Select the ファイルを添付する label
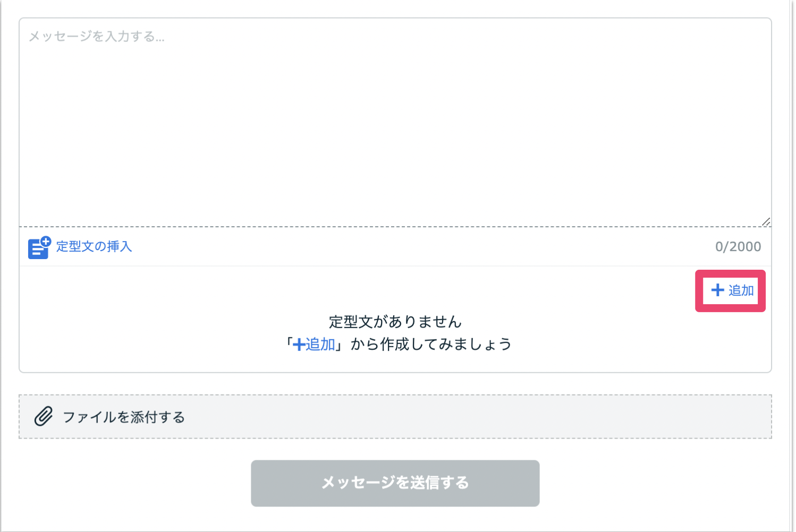Viewport: 796px width, 532px height. [x=124, y=417]
